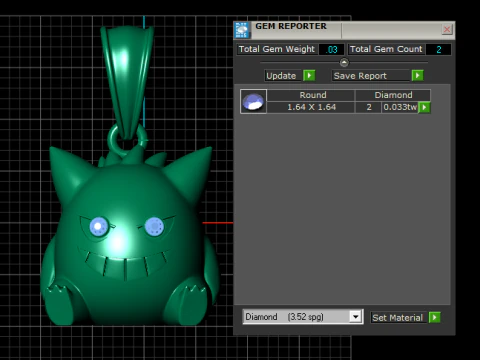Click the Set Material button
This screenshot has width=480, height=360.
pyautogui.click(x=399, y=317)
